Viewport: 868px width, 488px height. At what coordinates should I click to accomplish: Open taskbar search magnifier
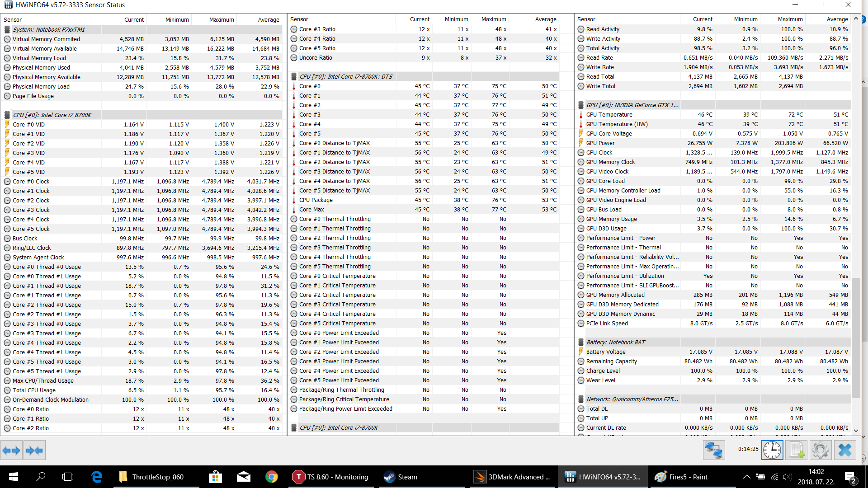tap(41, 477)
